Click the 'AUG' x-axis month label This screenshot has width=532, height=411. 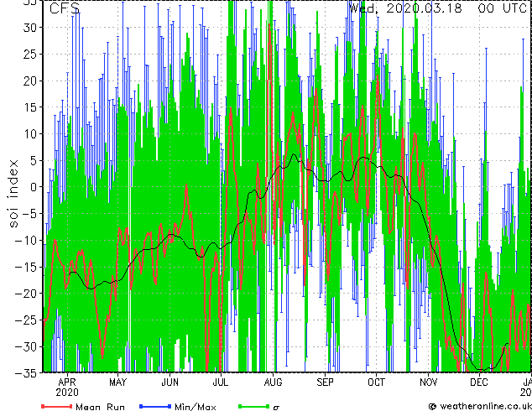tap(273, 382)
